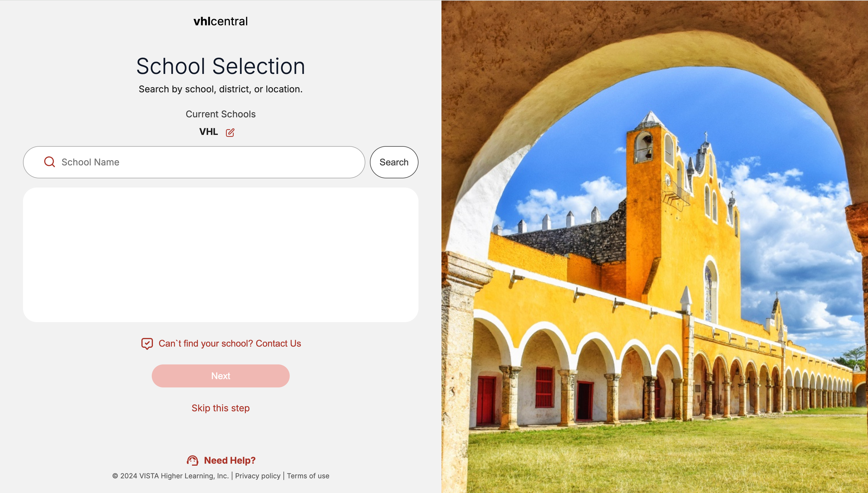Click the VISTA Higher Learning copyright text
Screen dimensions: 868x493
point(170,476)
